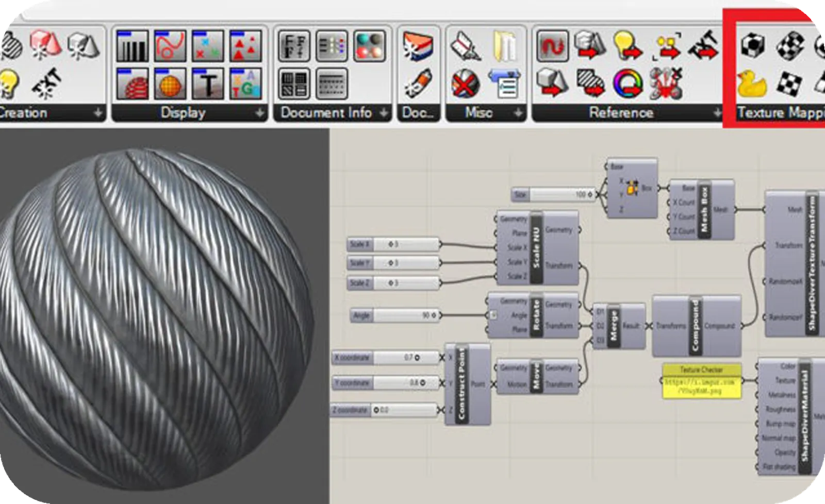Click the colored spheres Document Info icon
The height and width of the screenshot is (504, 825).
[369, 46]
